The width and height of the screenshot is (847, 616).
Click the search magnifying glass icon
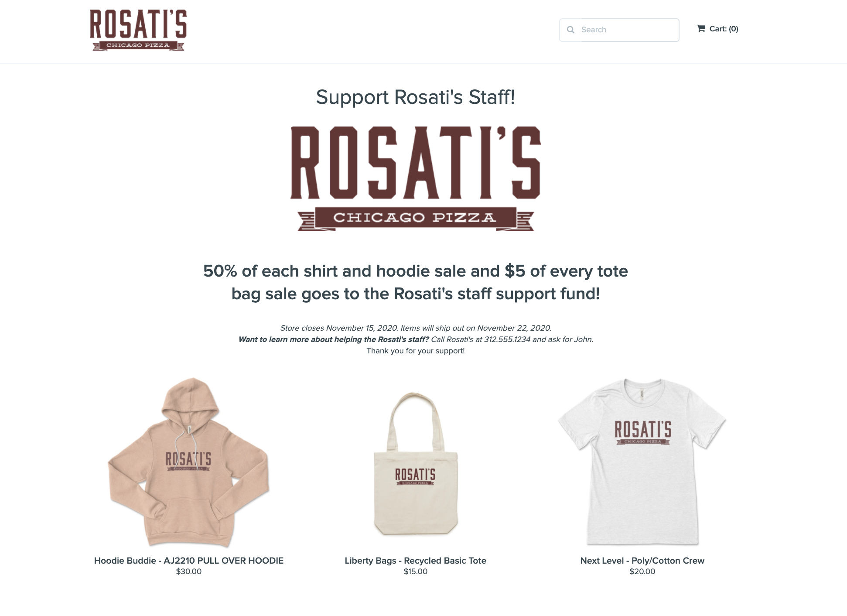[570, 30]
